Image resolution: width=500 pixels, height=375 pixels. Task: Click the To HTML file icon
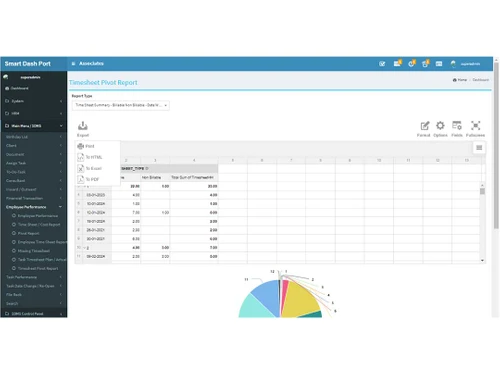[x=80, y=157]
